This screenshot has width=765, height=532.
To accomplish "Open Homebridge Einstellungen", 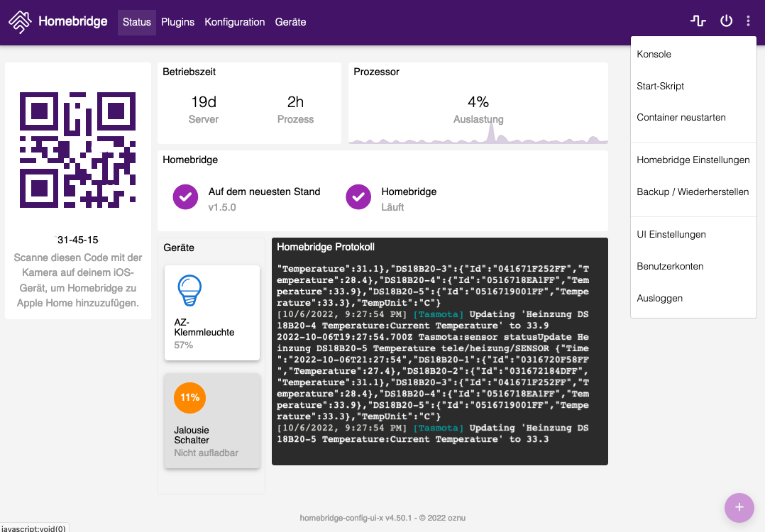I will click(x=693, y=160).
